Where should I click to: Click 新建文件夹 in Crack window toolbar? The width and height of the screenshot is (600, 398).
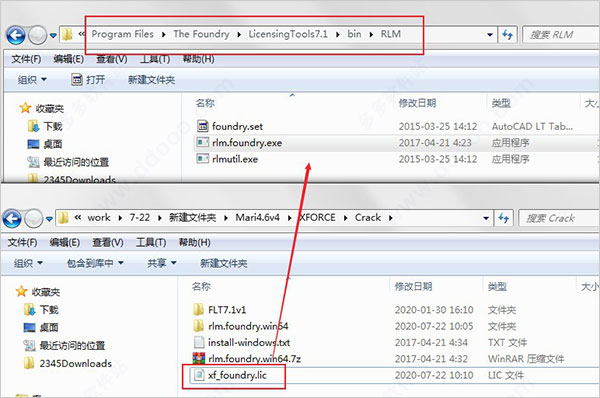[x=223, y=263]
